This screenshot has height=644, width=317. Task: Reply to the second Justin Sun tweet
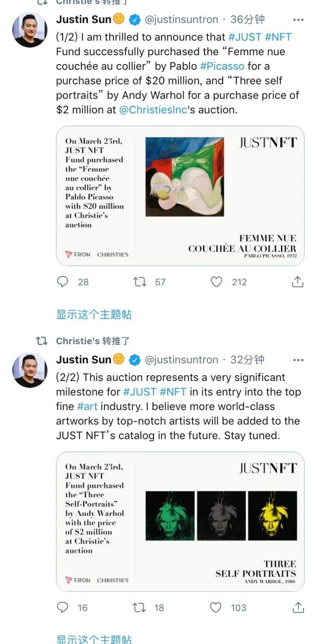pos(62,607)
